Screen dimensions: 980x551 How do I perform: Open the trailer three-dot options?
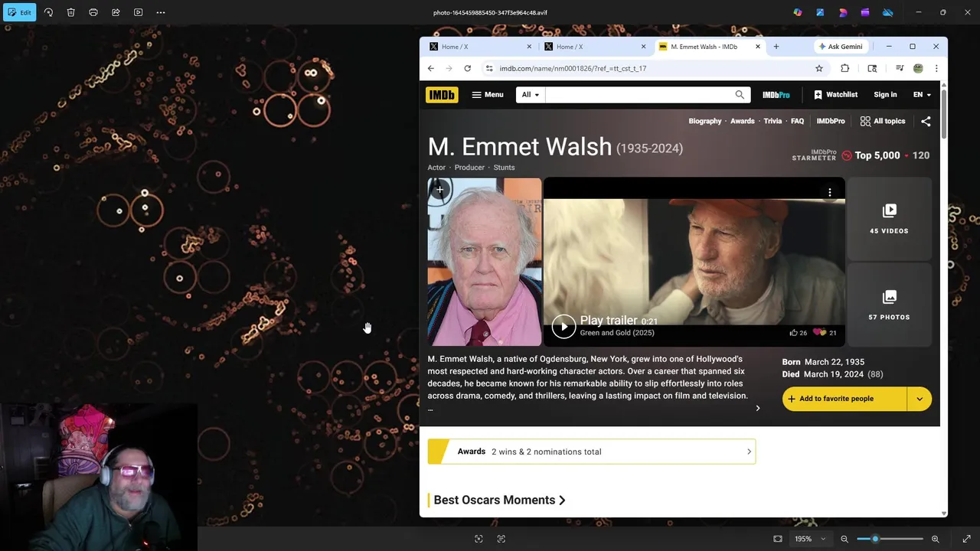pos(829,193)
